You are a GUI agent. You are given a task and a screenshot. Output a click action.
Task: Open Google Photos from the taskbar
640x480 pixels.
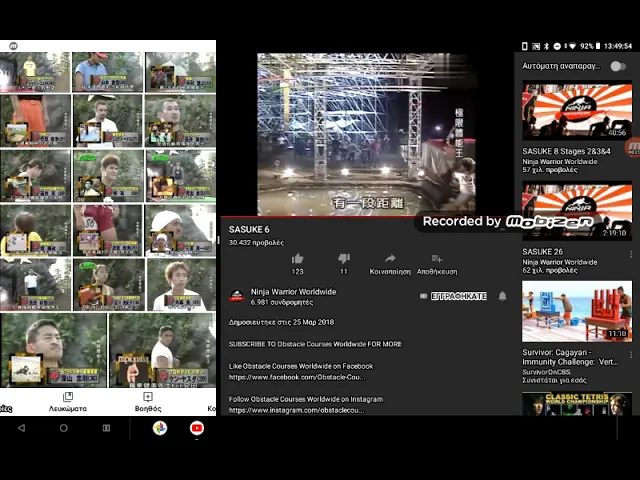[160, 428]
